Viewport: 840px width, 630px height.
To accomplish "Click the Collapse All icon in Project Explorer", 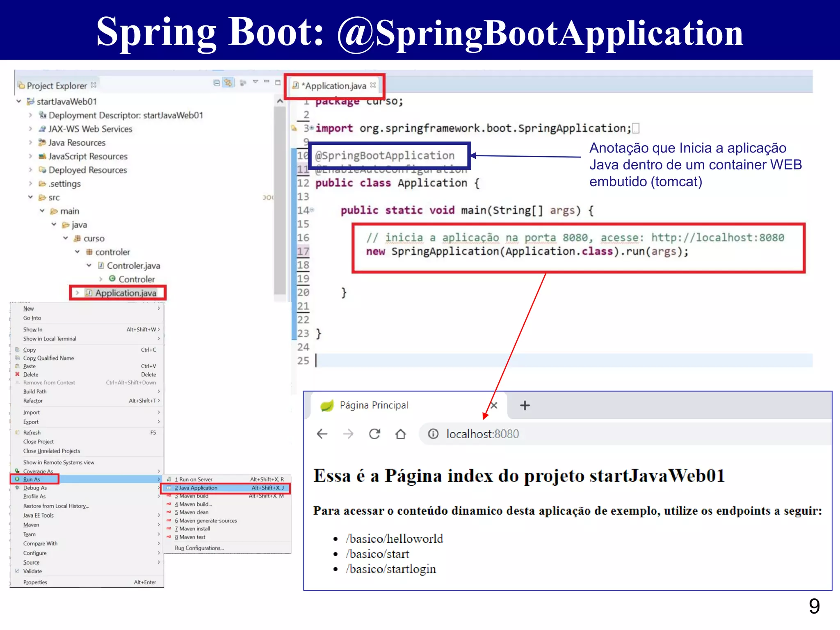I will click(x=217, y=83).
